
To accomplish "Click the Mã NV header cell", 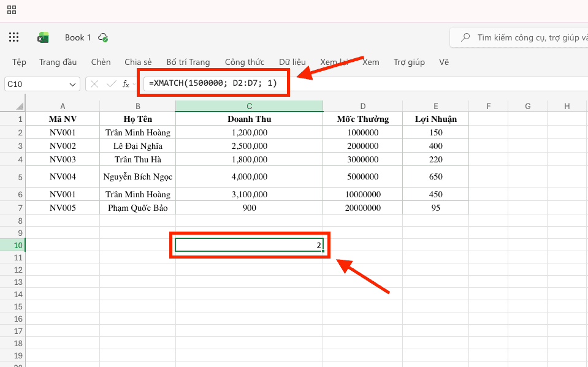I will point(63,119).
